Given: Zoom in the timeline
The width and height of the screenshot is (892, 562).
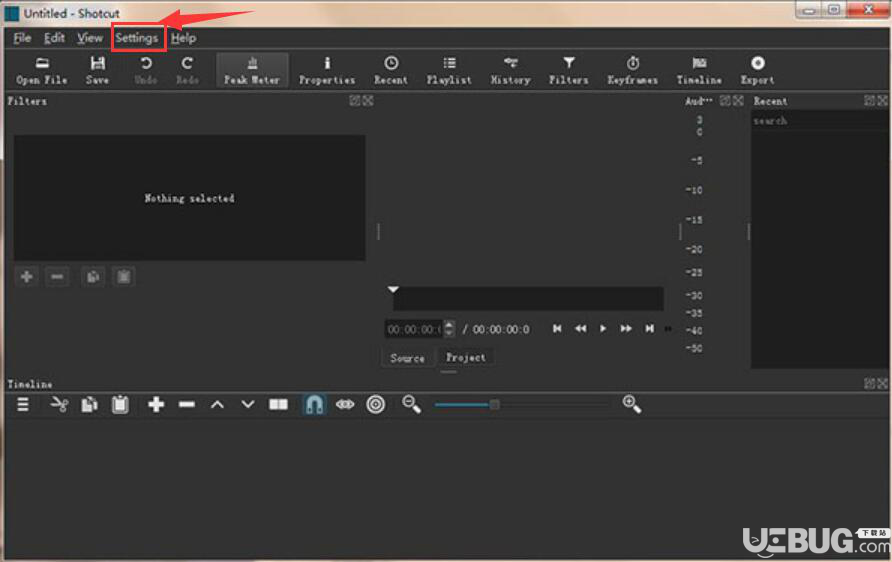Looking at the screenshot, I should (x=631, y=404).
